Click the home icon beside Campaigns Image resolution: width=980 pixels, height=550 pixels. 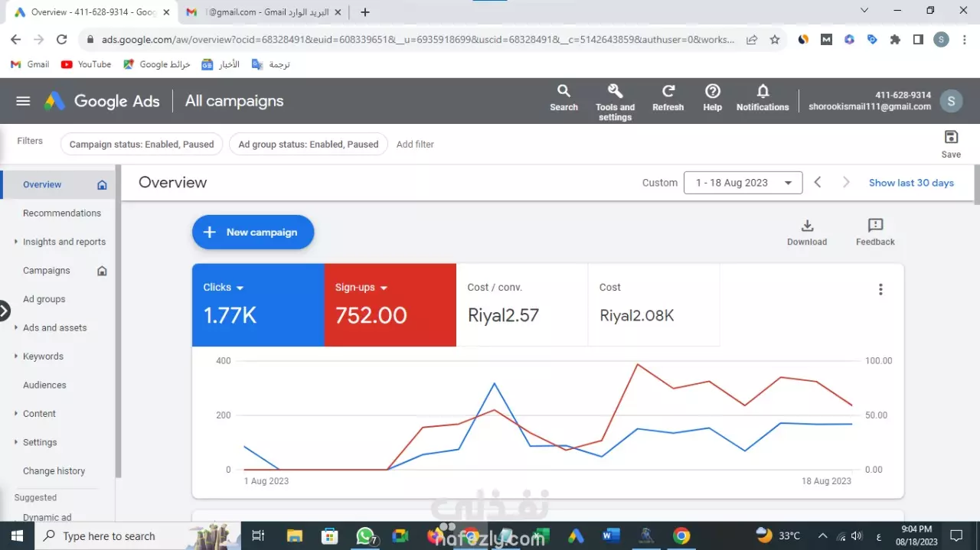(102, 271)
